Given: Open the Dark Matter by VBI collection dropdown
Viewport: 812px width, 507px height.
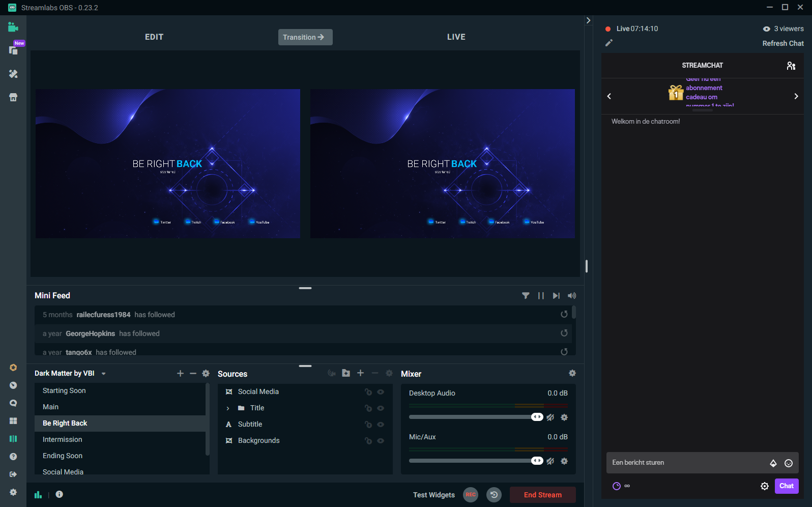Looking at the screenshot, I should coord(104,374).
